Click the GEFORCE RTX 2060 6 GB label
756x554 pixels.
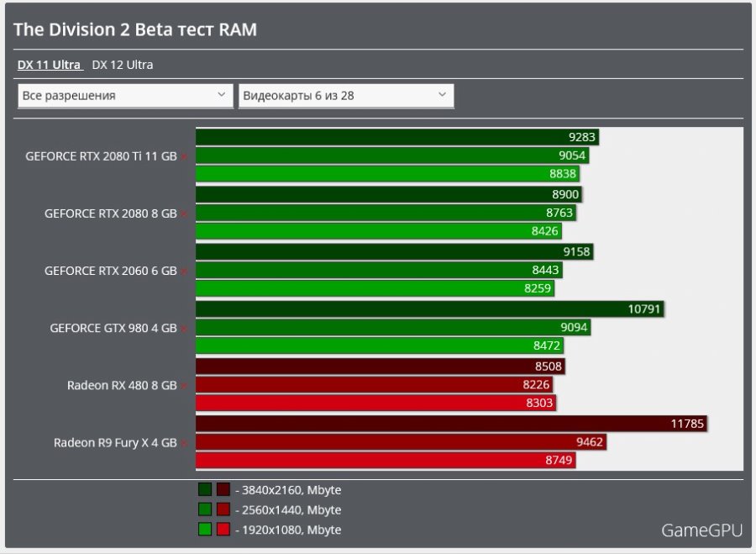click(x=110, y=271)
